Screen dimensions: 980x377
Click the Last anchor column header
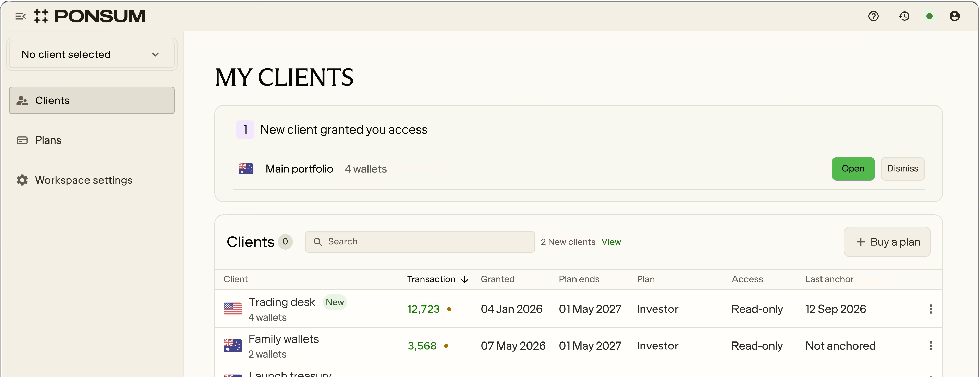point(829,279)
